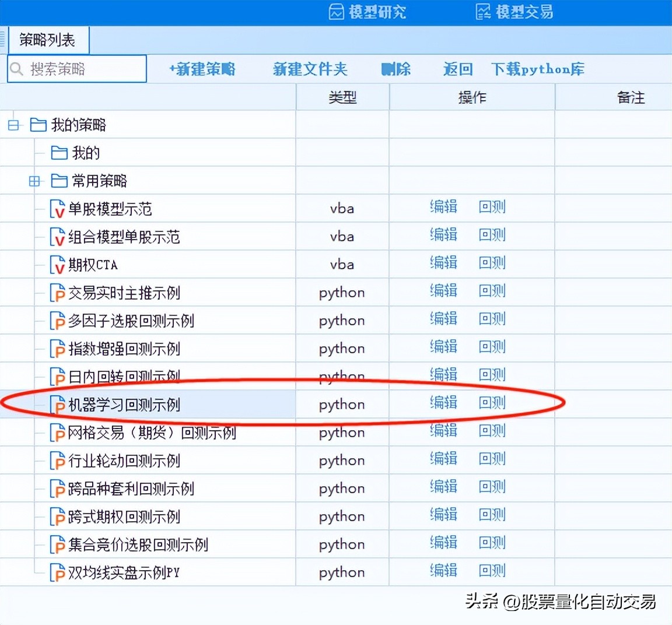Screen dimensions: 672x625
Task: Click 回测 for 多因子选股回测示例
Action: [x=492, y=318]
